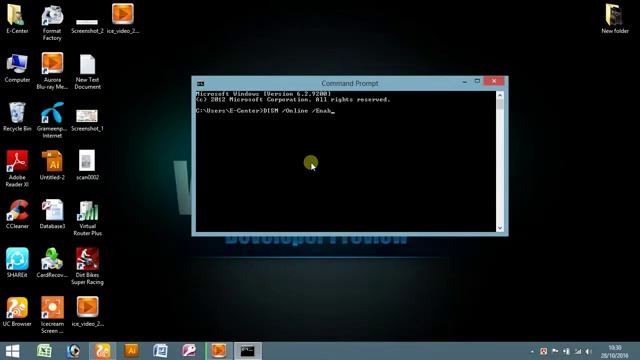
Task: Click the network signal tray icon
Action: pyautogui.click(x=578, y=351)
